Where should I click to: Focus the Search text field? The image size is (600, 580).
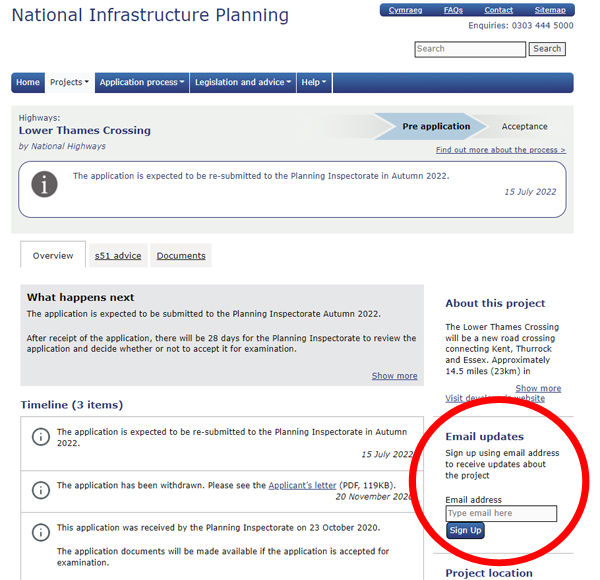[x=470, y=49]
